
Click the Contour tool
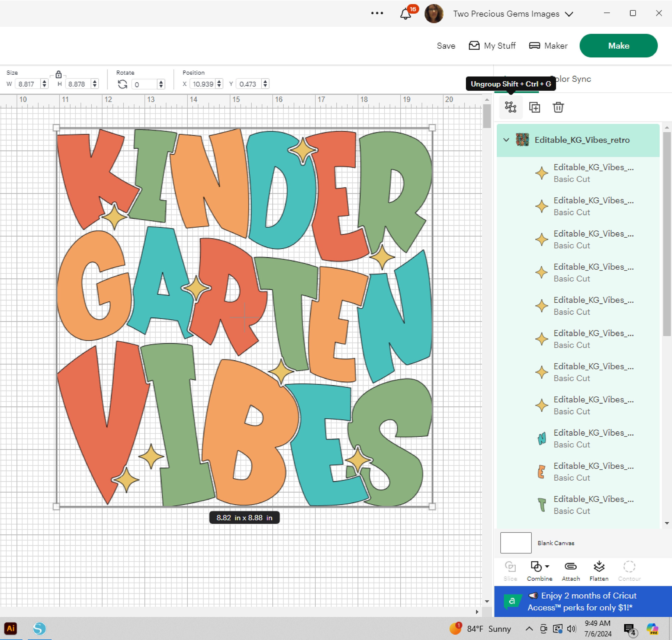coord(629,571)
